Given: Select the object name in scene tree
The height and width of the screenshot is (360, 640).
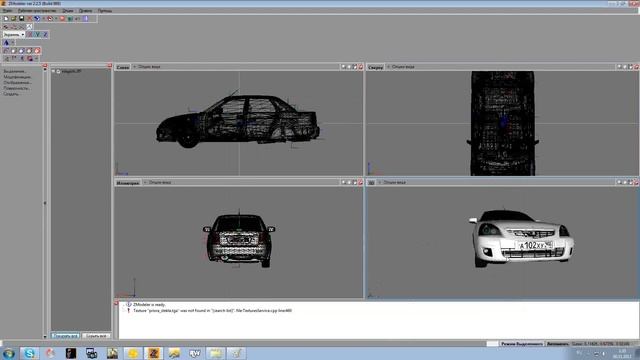Looking at the screenshot, I should 71,71.
